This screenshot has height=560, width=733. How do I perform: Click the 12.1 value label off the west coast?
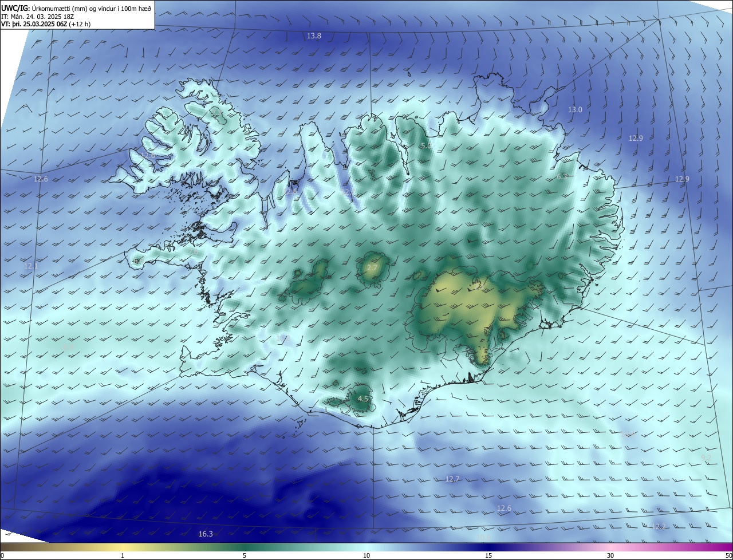pyautogui.click(x=31, y=266)
